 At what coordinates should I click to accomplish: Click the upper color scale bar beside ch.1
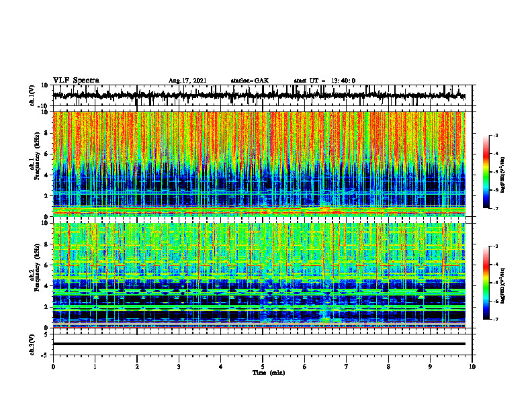[486, 172]
